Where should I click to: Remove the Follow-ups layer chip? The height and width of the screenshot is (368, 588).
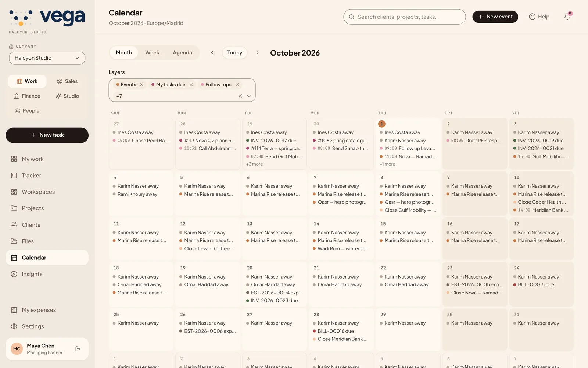(237, 85)
